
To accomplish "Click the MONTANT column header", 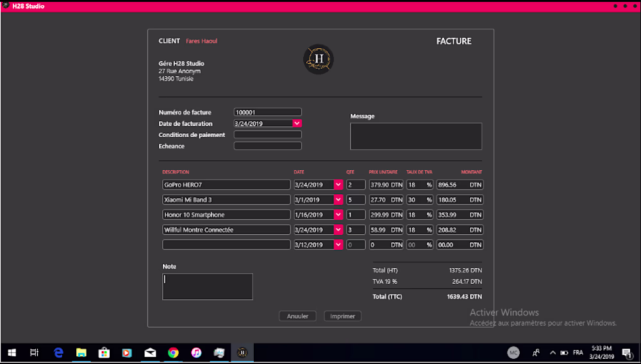I will click(472, 172).
